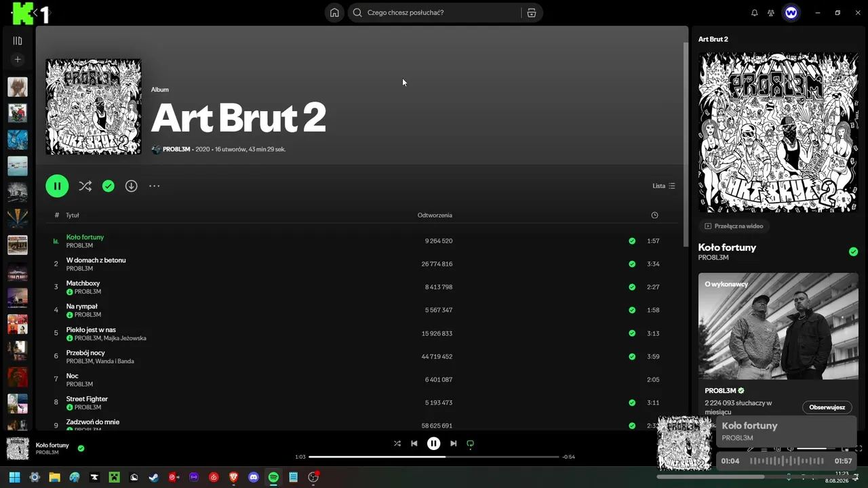Open the Browse icon in the search bar
Image resolution: width=868 pixels, height=488 pixels.
pos(532,12)
